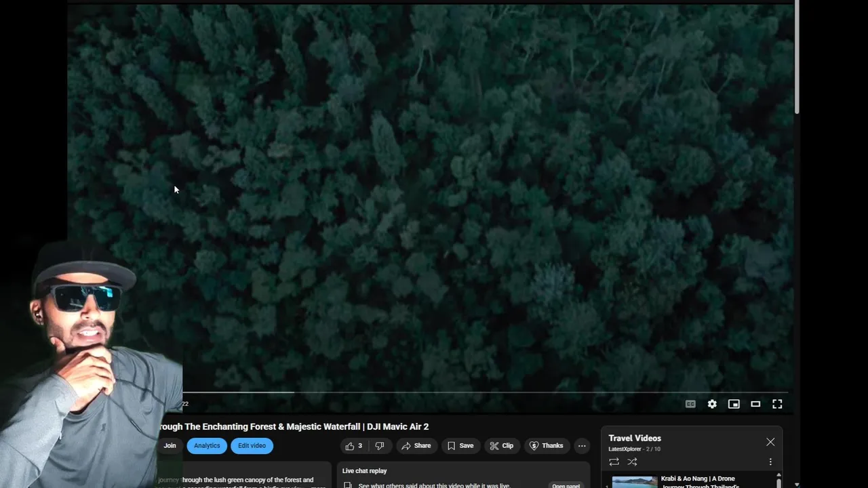Open the player settings gear
868x488 pixels.
click(712, 404)
